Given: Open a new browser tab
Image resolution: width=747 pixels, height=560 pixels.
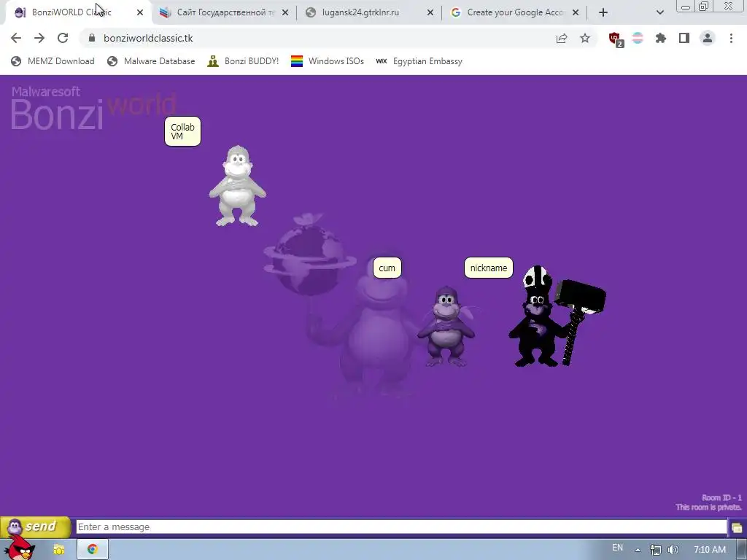Looking at the screenshot, I should pyautogui.click(x=603, y=12).
